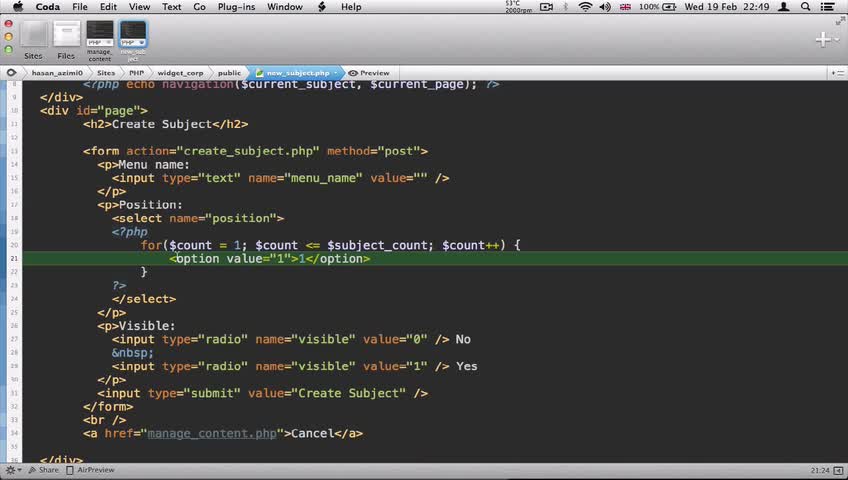Click line number 21 in gutter
Screen dimensions: 848x480
pyautogui.click(x=14, y=258)
